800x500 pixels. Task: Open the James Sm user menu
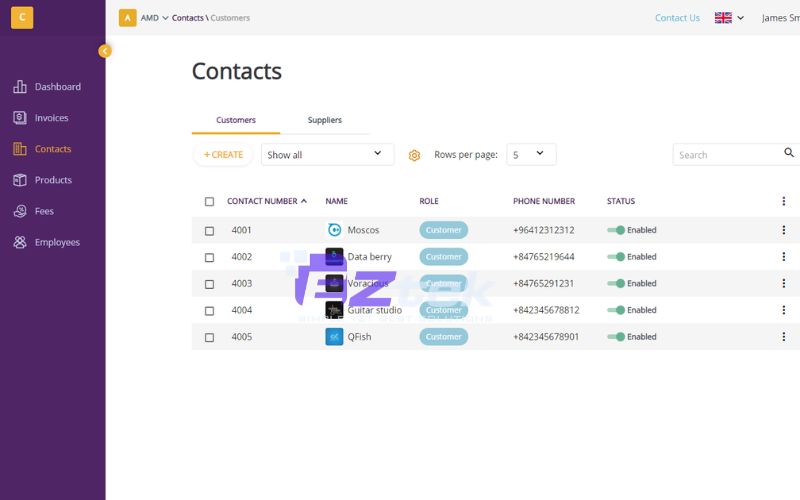pos(781,18)
